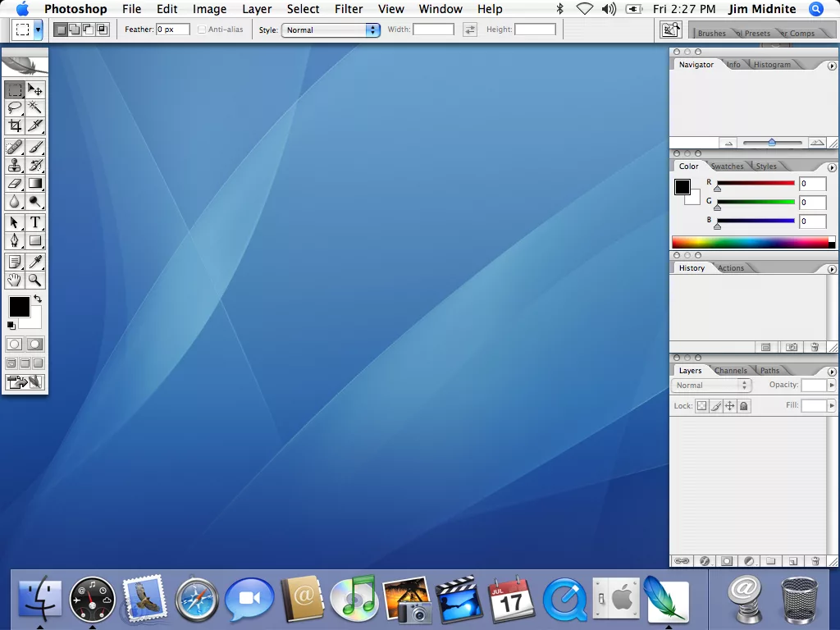Select the Horizontal Type tool
840x630 pixels.
[x=35, y=222]
